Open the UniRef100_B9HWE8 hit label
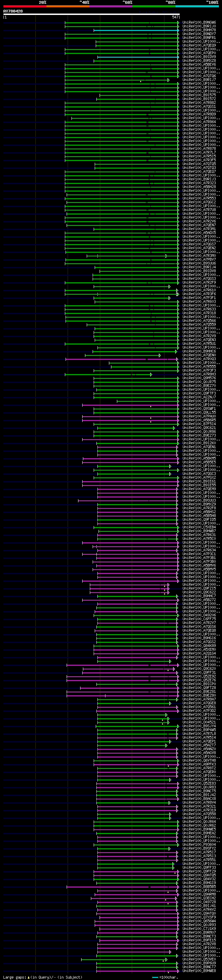This screenshot has height=980, width=222. click(199, 971)
